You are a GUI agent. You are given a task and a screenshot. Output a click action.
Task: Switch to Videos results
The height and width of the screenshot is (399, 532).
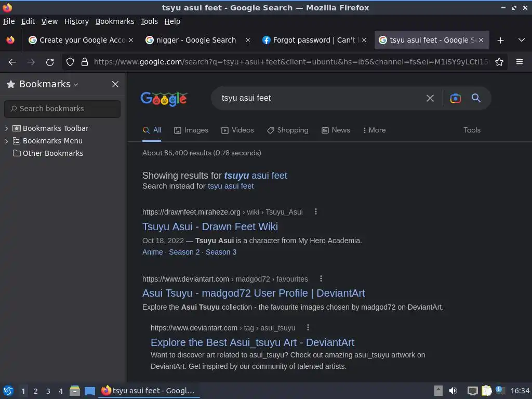(x=237, y=130)
